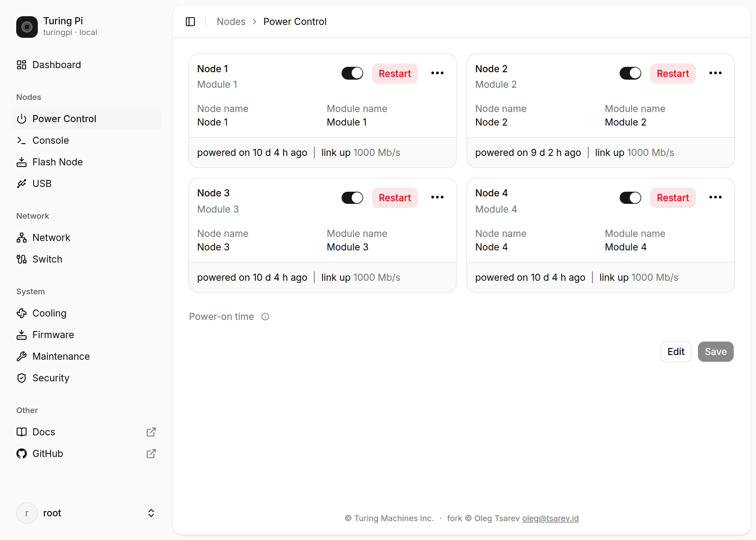Click the Network topology icon

22,238
